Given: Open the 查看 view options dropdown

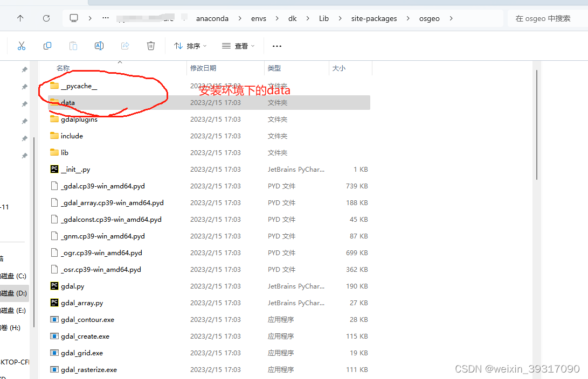Looking at the screenshot, I should click(239, 46).
